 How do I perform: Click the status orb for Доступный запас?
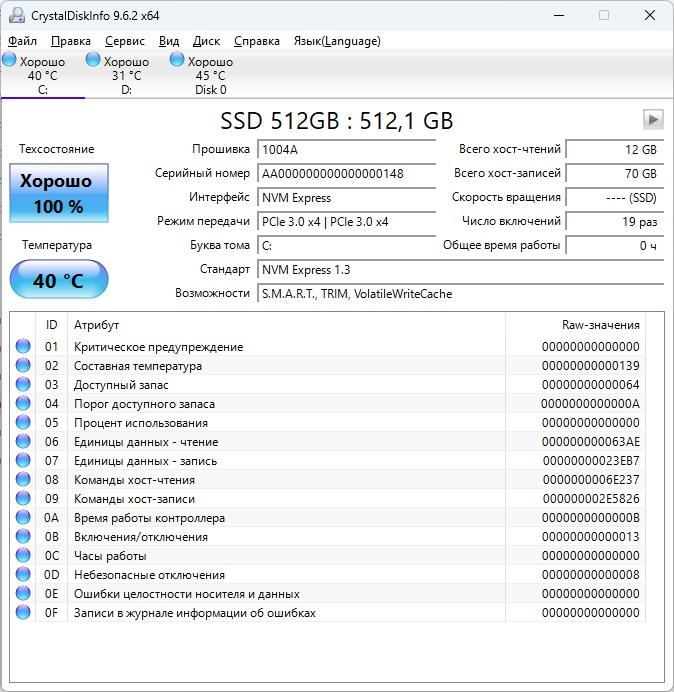pyautogui.click(x=23, y=384)
